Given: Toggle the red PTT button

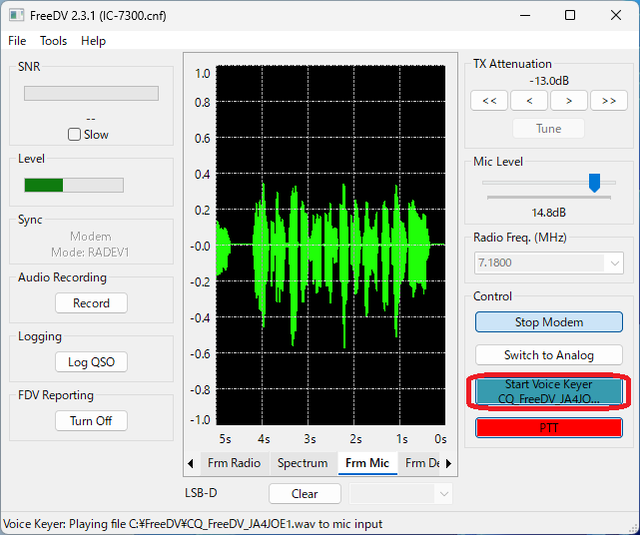Looking at the screenshot, I should (x=549, y=428).
